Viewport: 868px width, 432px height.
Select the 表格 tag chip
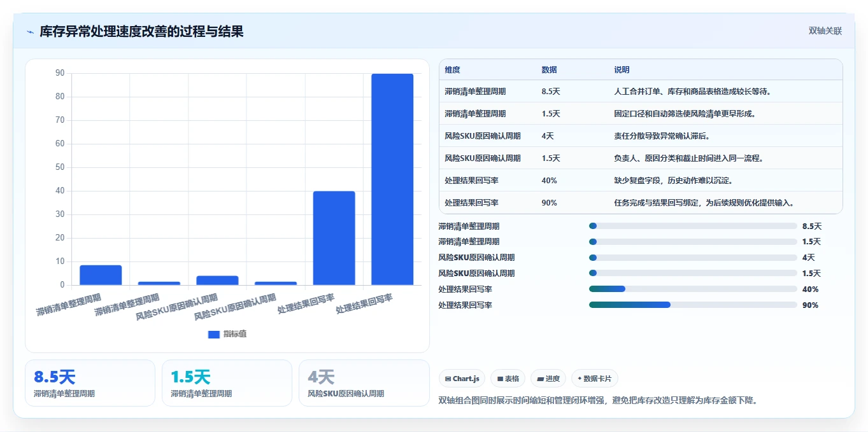tap(508, 379)
